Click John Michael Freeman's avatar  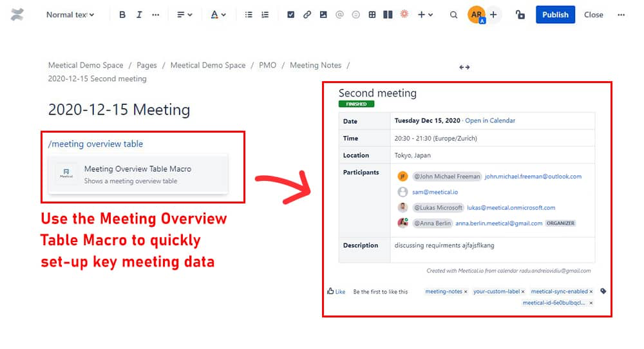(x=402, y=176)
